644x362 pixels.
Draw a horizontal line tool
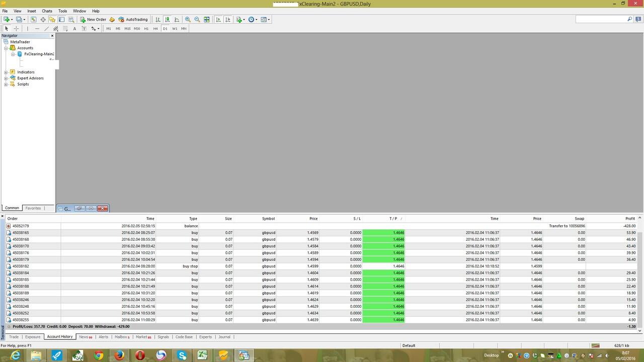click(x=37, y=29)
